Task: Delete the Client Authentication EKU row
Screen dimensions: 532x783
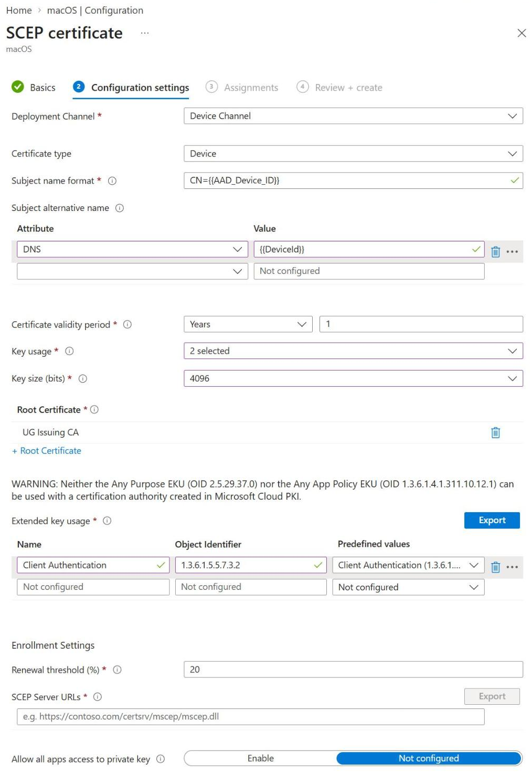Action: [495, 567]
